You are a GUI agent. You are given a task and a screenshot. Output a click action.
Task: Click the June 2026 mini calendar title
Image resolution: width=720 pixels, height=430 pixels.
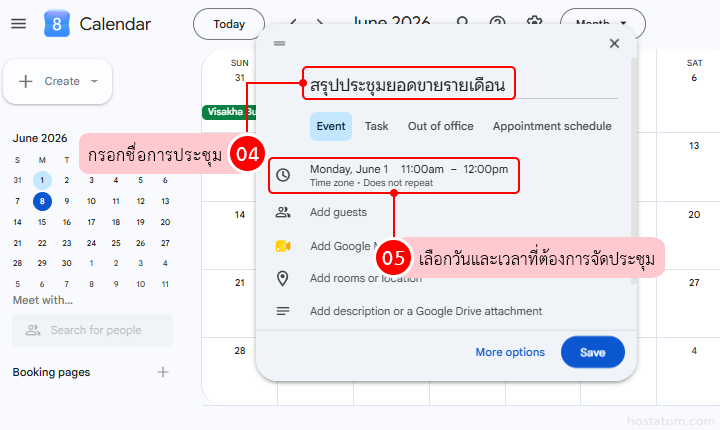(40, 138)
